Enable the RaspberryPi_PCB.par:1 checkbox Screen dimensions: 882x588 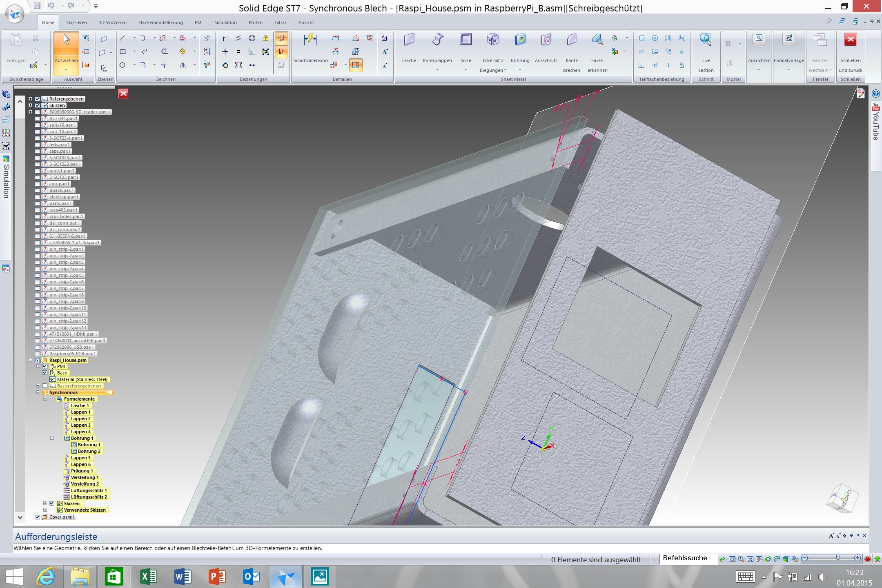tap(38, 354)
